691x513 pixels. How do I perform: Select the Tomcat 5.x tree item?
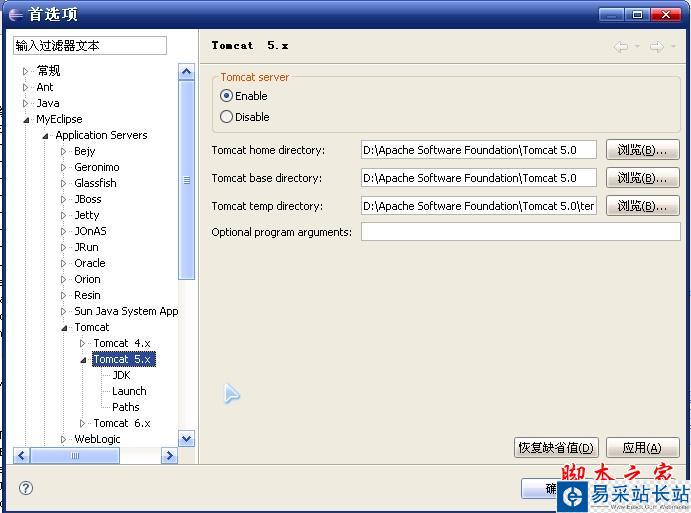[x=124, y=359]
